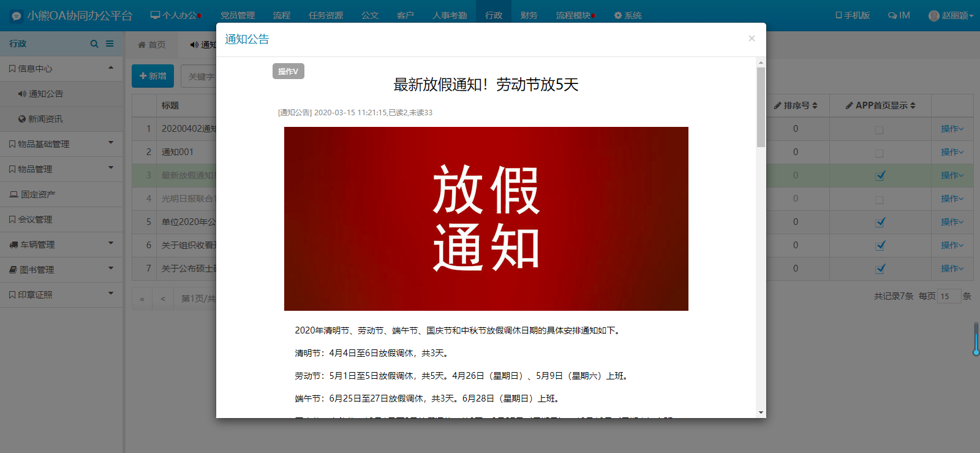The height and width of the screenshot is (453, 980).
Task: Open the 个人办公 top menu
Action: point(176,15)
